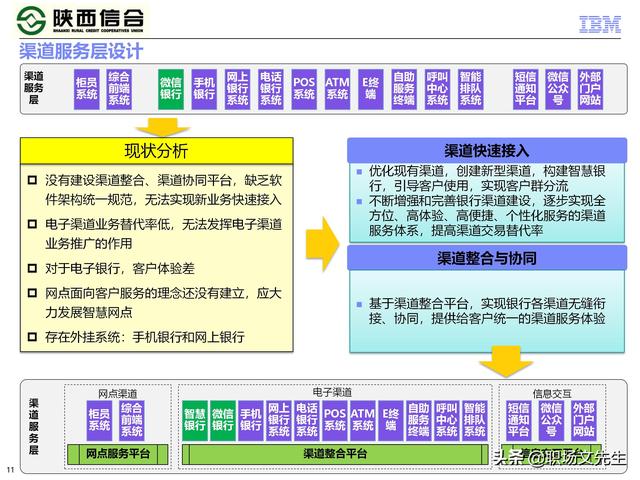640x480 pixels.
Task: Click the E终端 box in the top row
Action: point(371,89)
